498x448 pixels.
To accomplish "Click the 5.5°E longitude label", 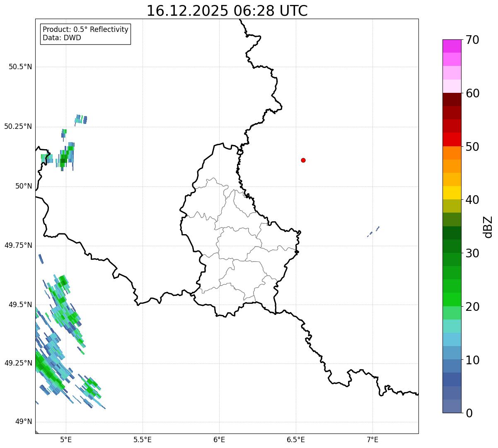I will 143,440.
